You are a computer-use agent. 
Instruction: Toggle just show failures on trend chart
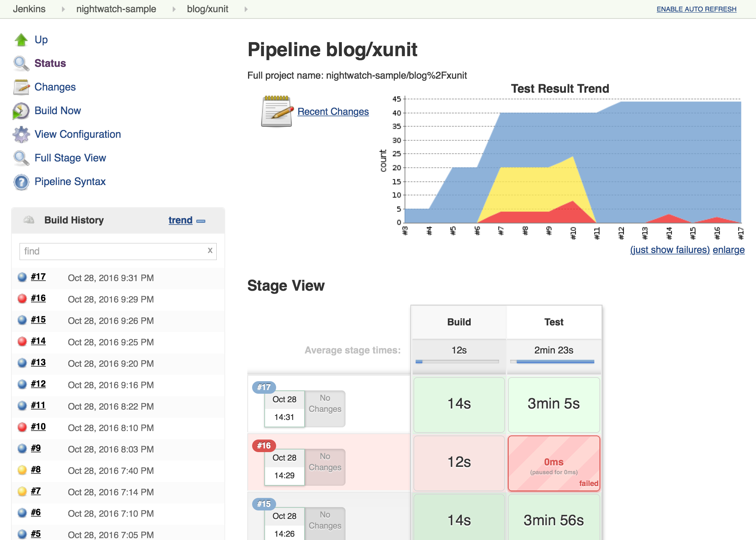click(x=670, y=250)
